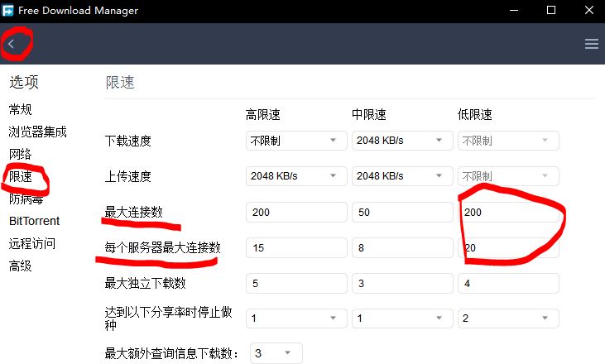Open the BitTorrent settings section
Image resolution: width=605 pixels, height=364 pixels.
click(34, 221)
